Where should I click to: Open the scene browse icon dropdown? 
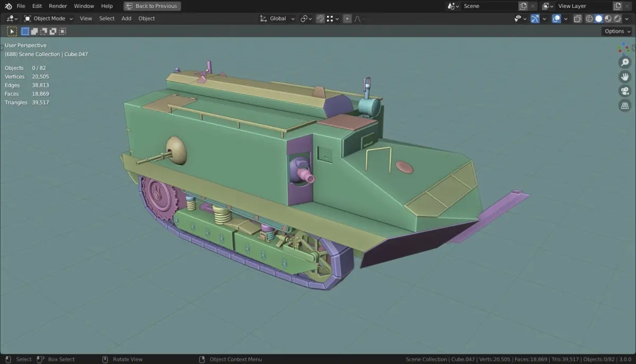[453, 6]
